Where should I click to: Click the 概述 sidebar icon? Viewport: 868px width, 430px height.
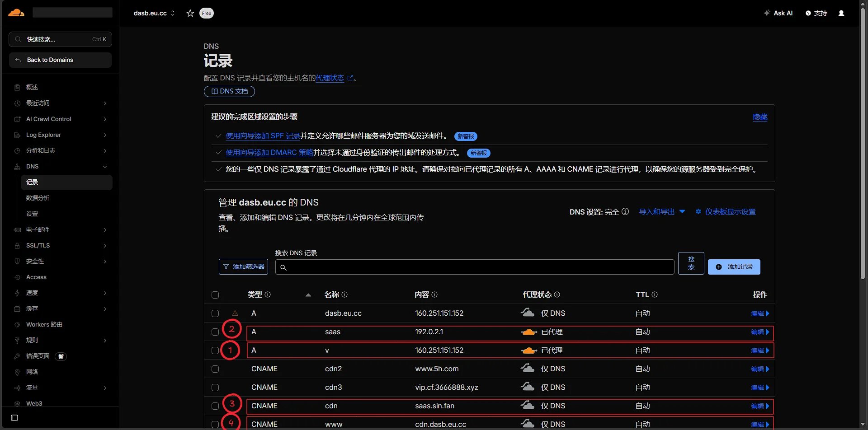17,87
